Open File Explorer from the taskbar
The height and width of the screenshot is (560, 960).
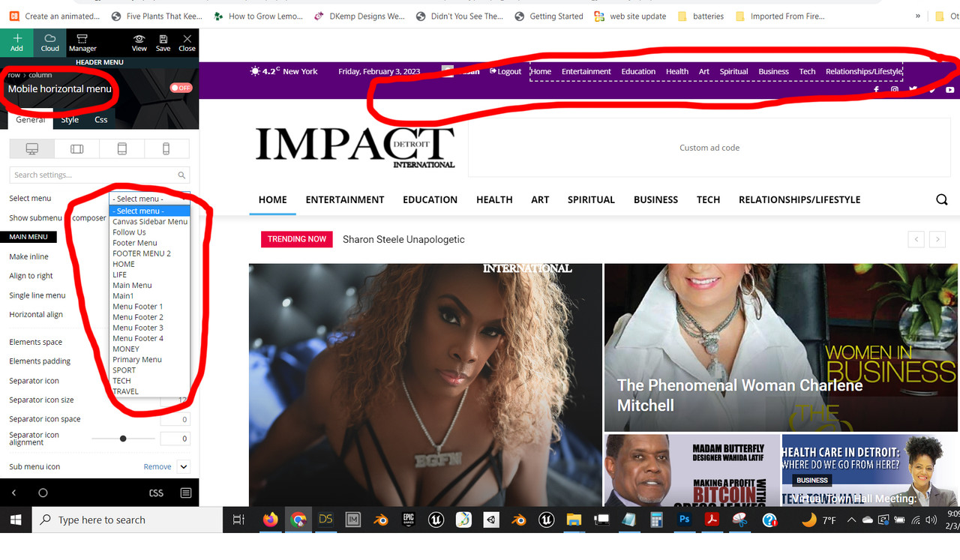pos(574,520)
